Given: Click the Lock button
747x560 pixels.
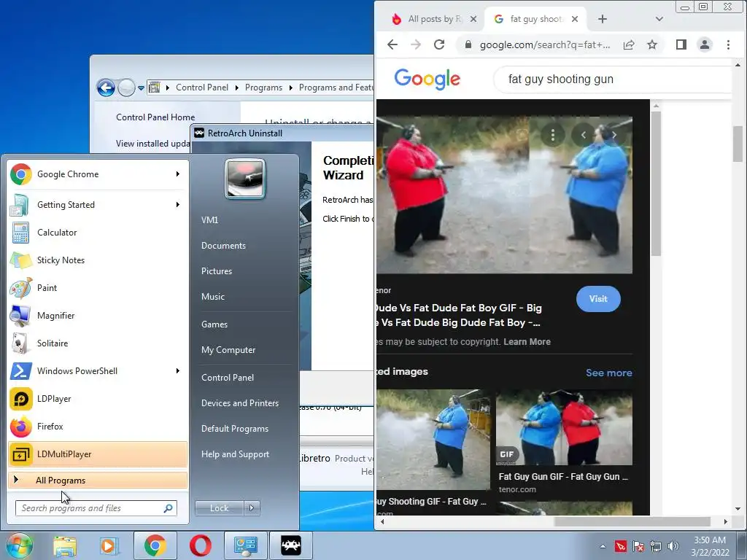Looking at the screenshot, I should [219, 508].
